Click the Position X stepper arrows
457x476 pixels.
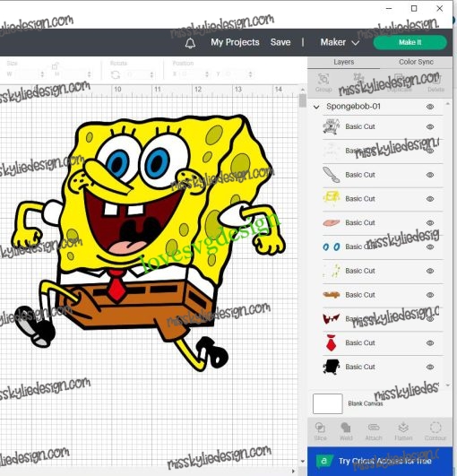(x=207, y=74)
